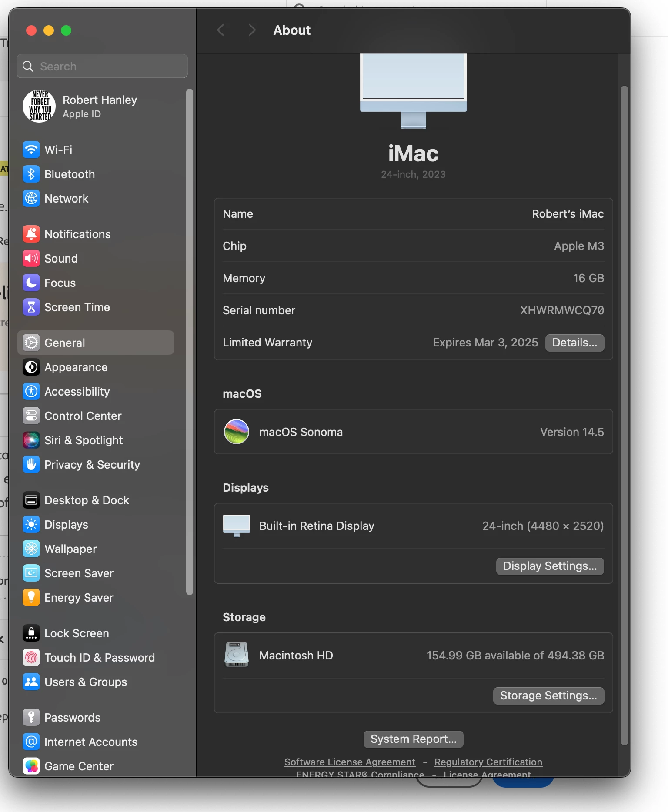The image size is (668, 812).
Task: Open Robert Hanley Apple ID profile
Action: (95, 106)
